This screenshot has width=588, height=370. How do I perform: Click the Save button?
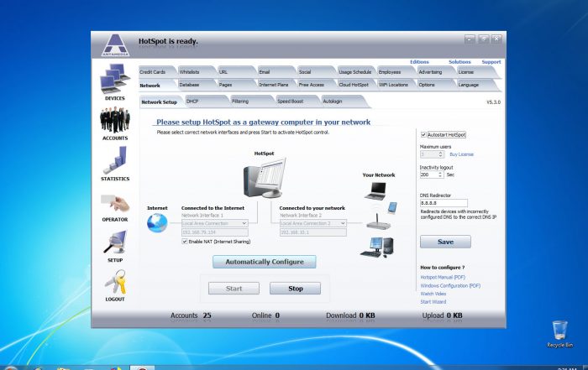click(445, 242)
